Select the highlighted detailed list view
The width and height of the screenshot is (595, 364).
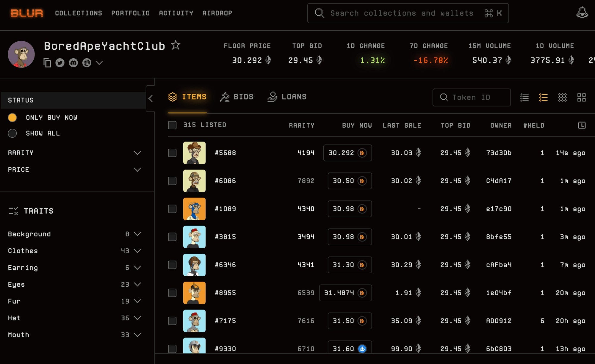543,98
